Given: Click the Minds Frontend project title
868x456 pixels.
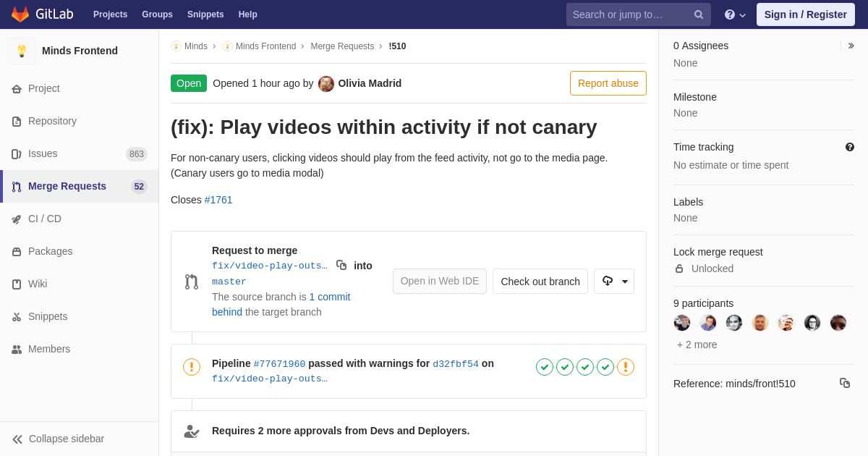Looking at the screenshot, I should pyautogui.click(x=80, y=51).
